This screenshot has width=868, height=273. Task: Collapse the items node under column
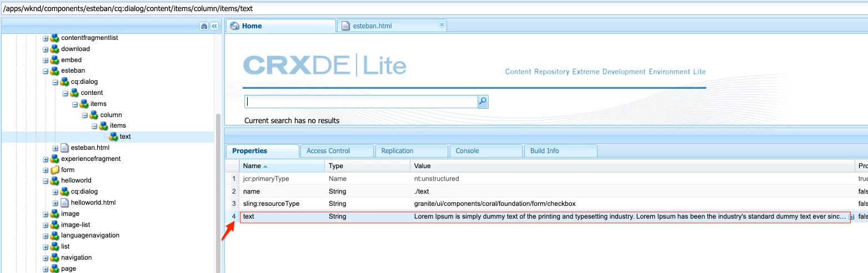[x=95, y=126]
